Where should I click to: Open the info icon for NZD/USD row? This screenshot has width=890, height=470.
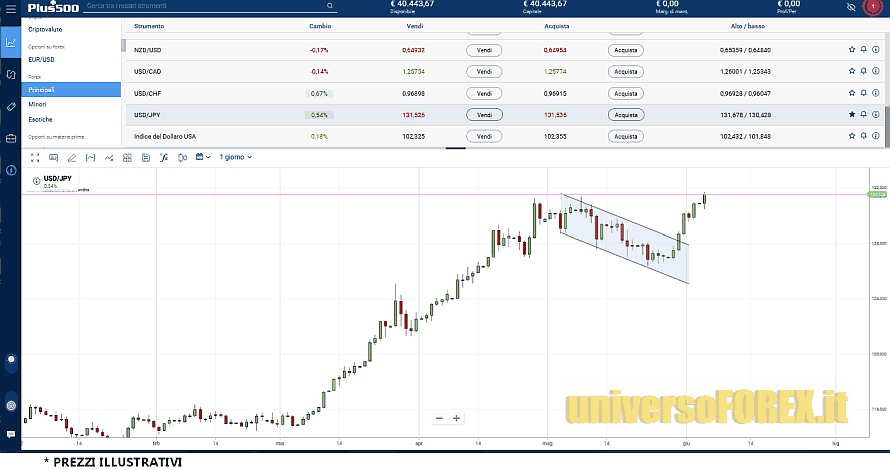pyautogui.click(x=876, y=49)
